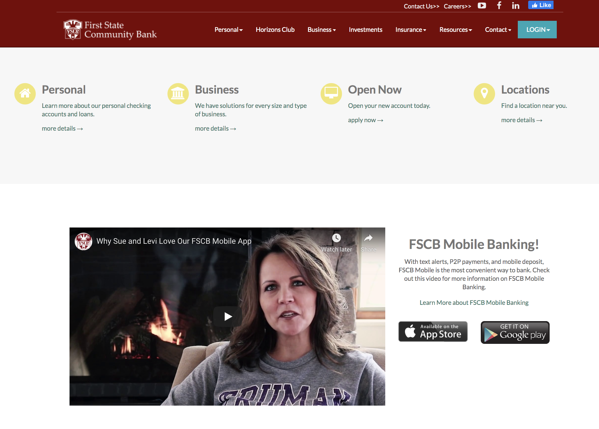Expand the Insurance menu
This screenshot has height=429, width=599.
pyautogui.click(x=411, y=30)
